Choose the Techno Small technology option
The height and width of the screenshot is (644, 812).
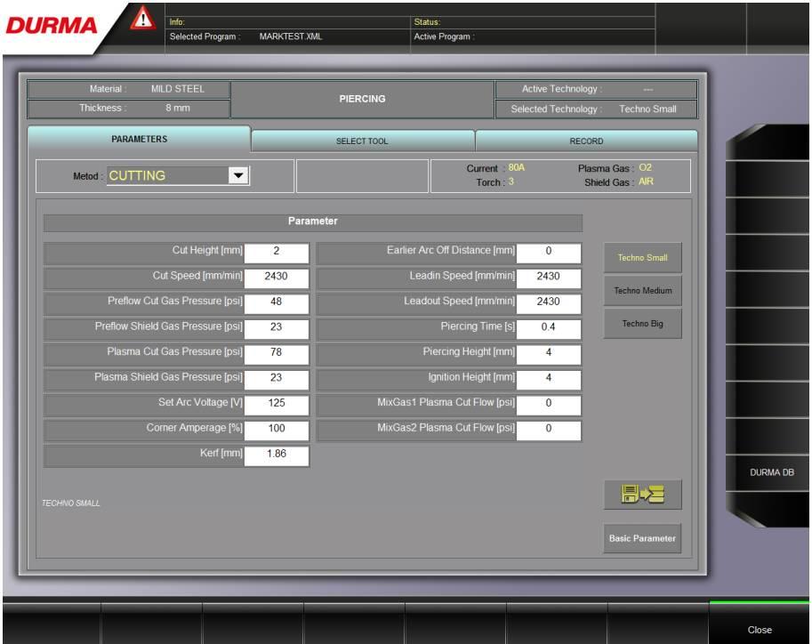tap(642, 258)
